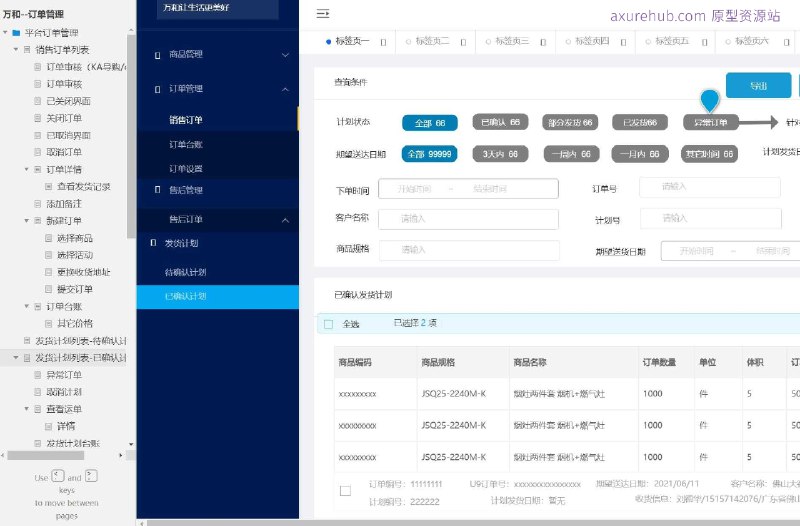Screen dimensions: 800x526
Task: Select the 全部 66 status filter
Action: pos(430,123)
